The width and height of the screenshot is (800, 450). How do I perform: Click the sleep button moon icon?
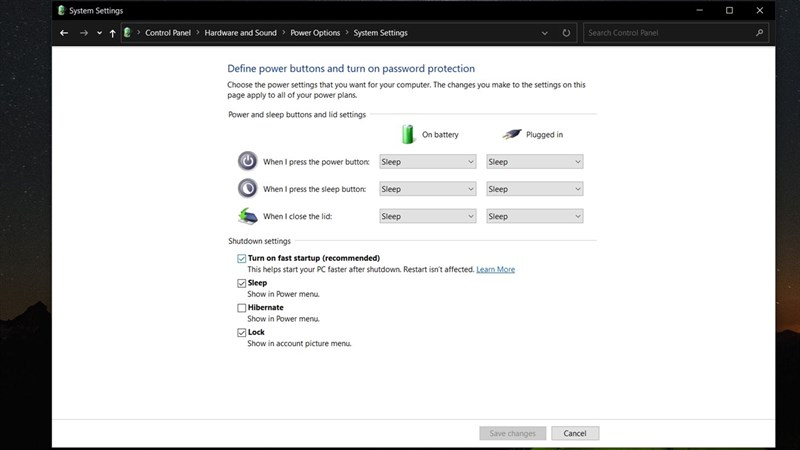(x=247, y=188)
